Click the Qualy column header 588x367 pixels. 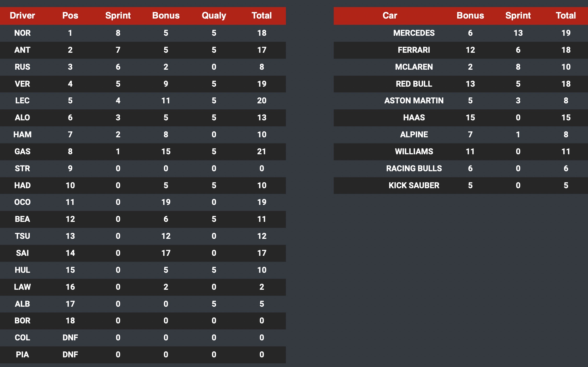[214, 16]
